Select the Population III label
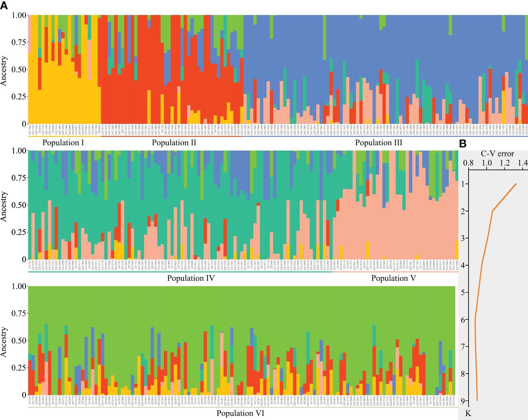 pos(379,143)
